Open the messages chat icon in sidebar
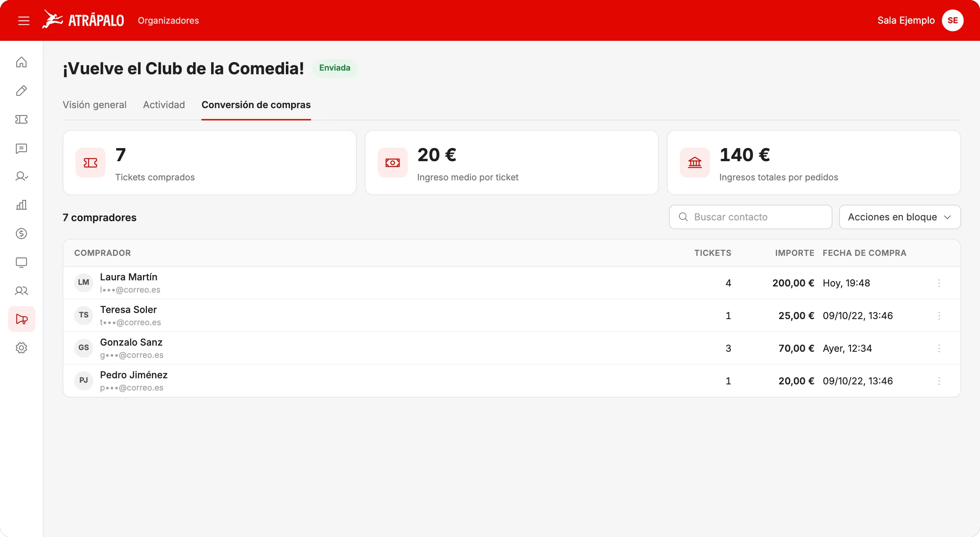This screenshot has width=980, height=537. point(21,148)
